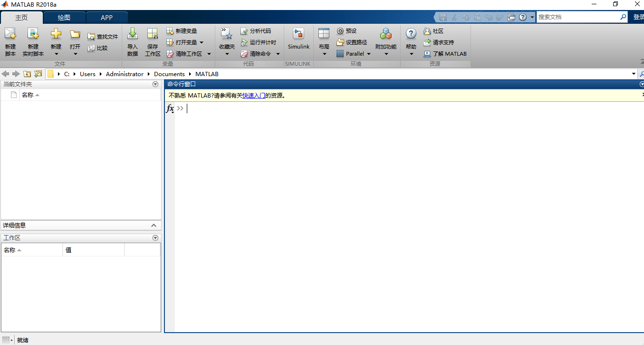Click the search magnifier in documentation box
This screenshot has width=644, height=345.
[624, 17]
